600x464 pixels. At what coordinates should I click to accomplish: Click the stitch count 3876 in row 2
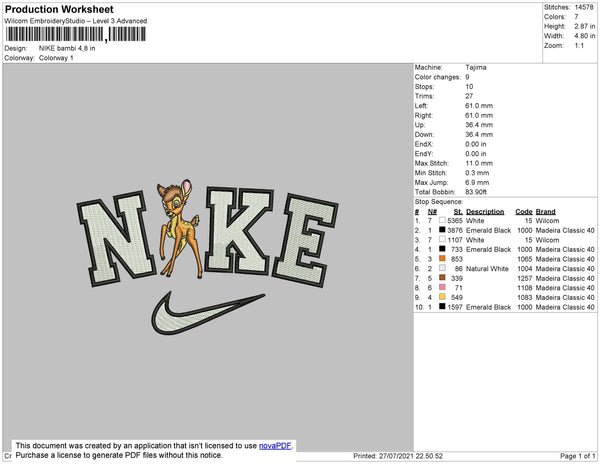(455, 230)
